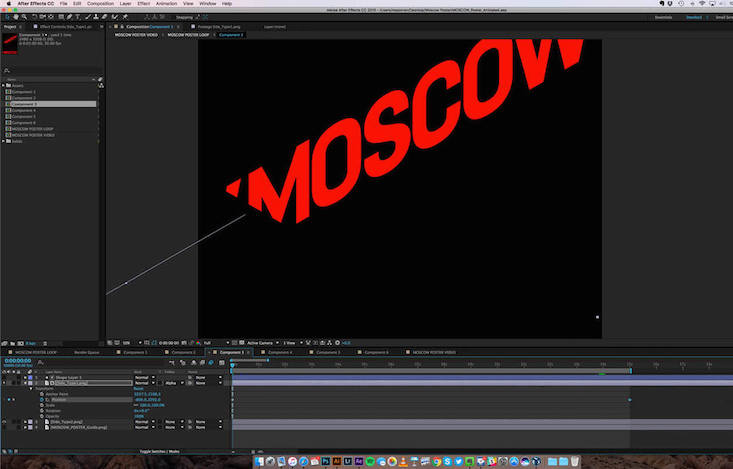Toggle the Opacity property stopwatch
The image size is (733, 469).
click(42, 416)
